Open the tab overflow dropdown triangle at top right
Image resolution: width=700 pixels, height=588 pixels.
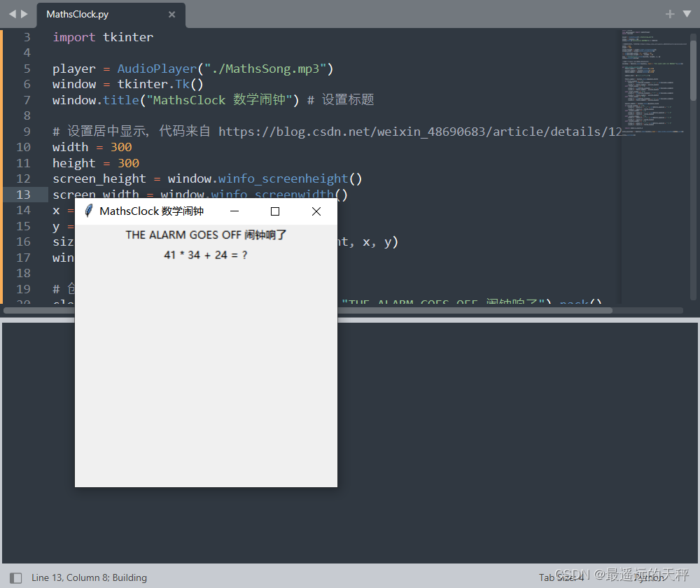(x=687, y=13)
